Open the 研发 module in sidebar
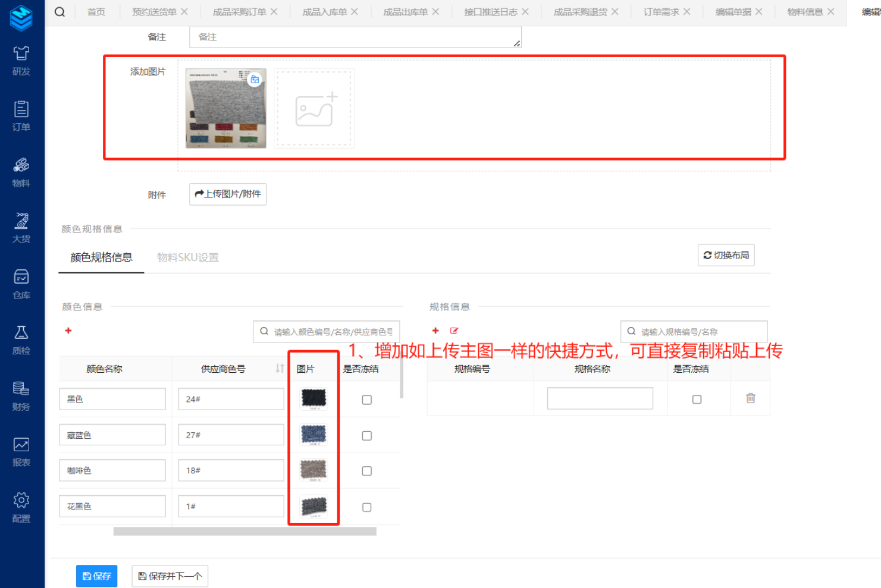Viewport: 881px width, 588px height. coord(21,61)
